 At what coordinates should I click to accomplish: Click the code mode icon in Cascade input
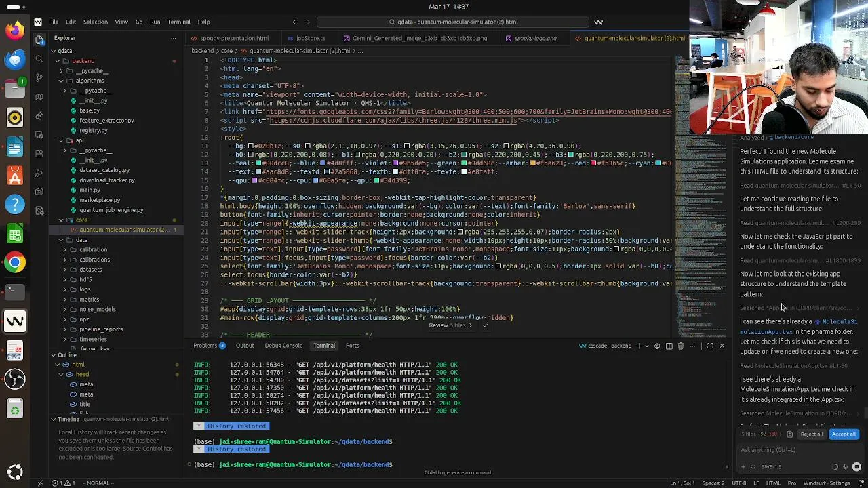[x=753, y=466]
